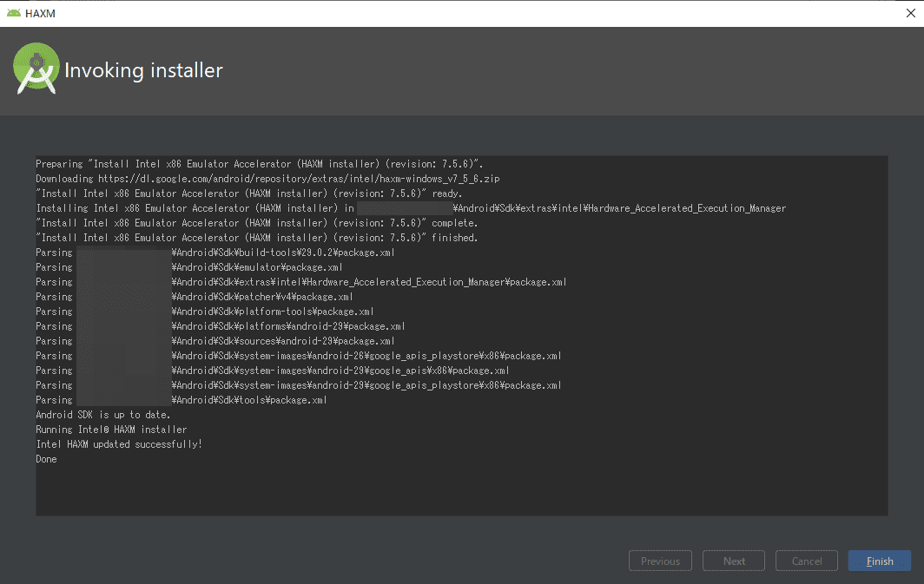This screenshot has width=924, height=584.
Task: Click the 'Done' log line
Action: 47,458
